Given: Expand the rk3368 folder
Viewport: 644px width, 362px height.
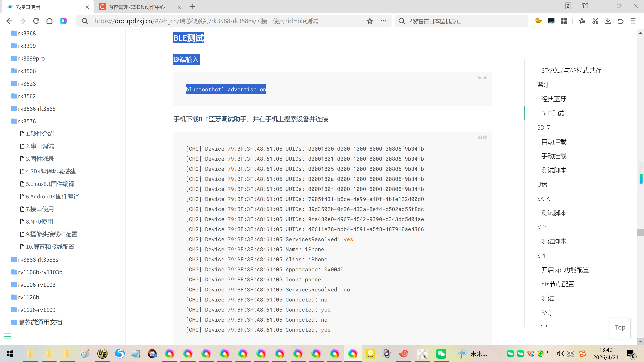Looking at the screenshot, I should (23, 33).
